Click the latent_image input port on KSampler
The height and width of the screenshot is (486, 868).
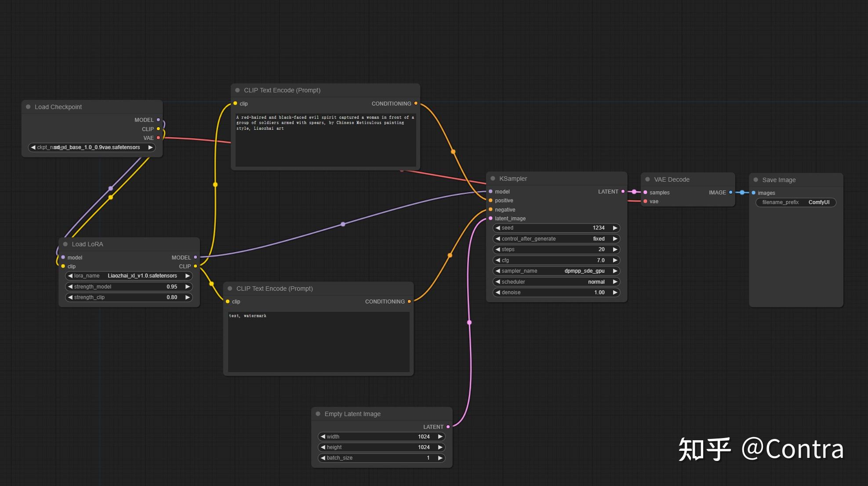(490, 218)
